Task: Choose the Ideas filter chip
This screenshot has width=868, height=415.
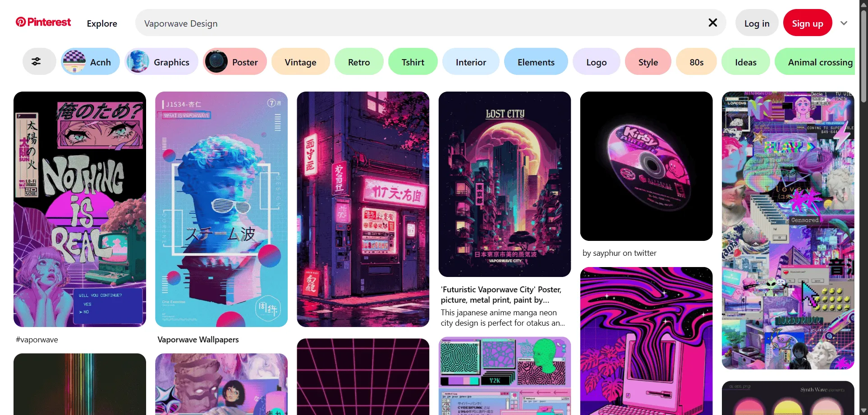Action: point(745,62)
